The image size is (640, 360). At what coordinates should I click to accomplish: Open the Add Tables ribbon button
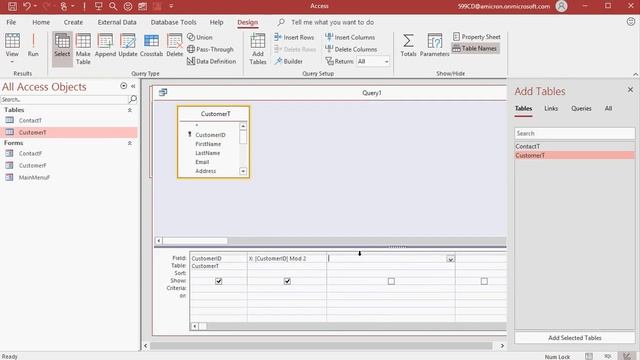258,49
